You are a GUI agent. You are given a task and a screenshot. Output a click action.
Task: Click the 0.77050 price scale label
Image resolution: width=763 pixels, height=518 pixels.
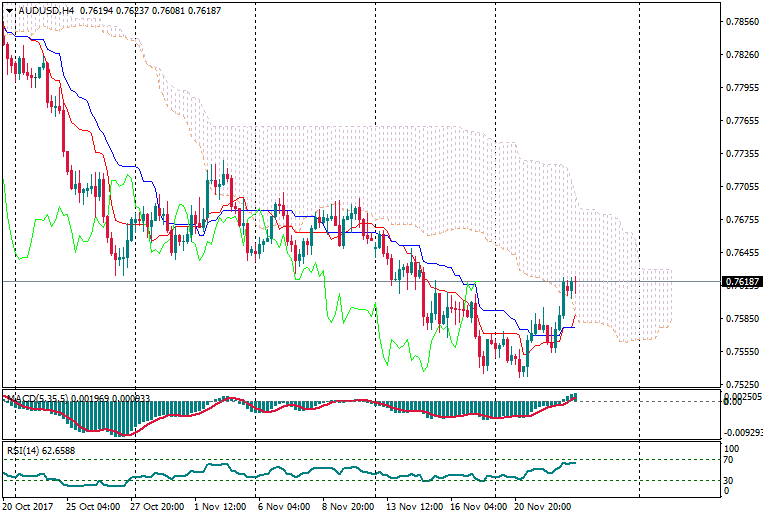coord(741,187)
